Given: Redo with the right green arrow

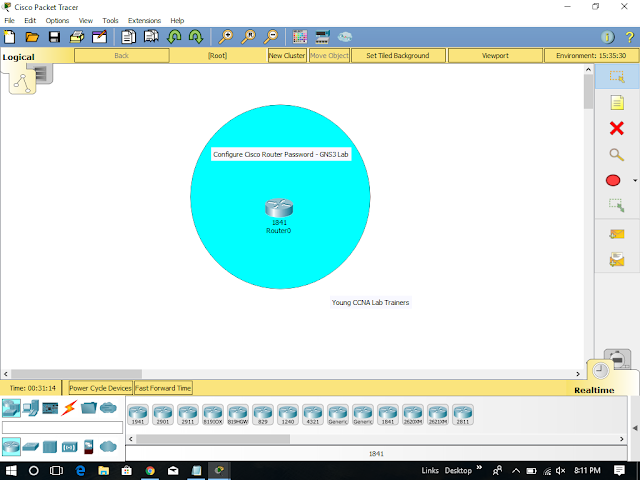Looking at the screenshot, I should pos(196,37).
